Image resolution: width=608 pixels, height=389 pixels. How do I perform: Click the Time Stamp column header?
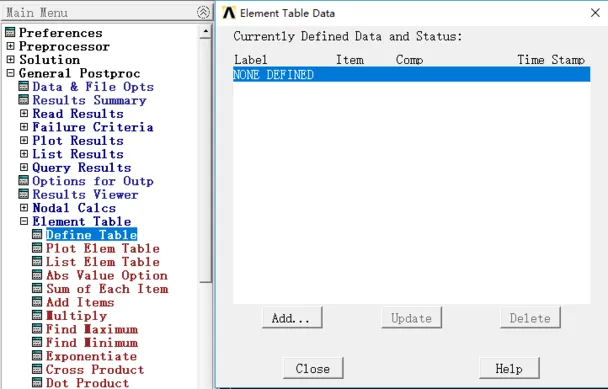tap(551, 60)
